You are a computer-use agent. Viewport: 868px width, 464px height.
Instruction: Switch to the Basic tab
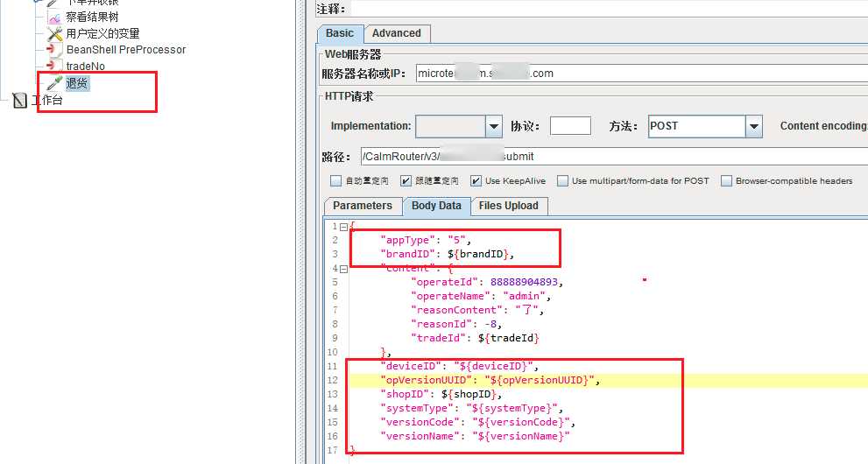click(x=340, y=33)
